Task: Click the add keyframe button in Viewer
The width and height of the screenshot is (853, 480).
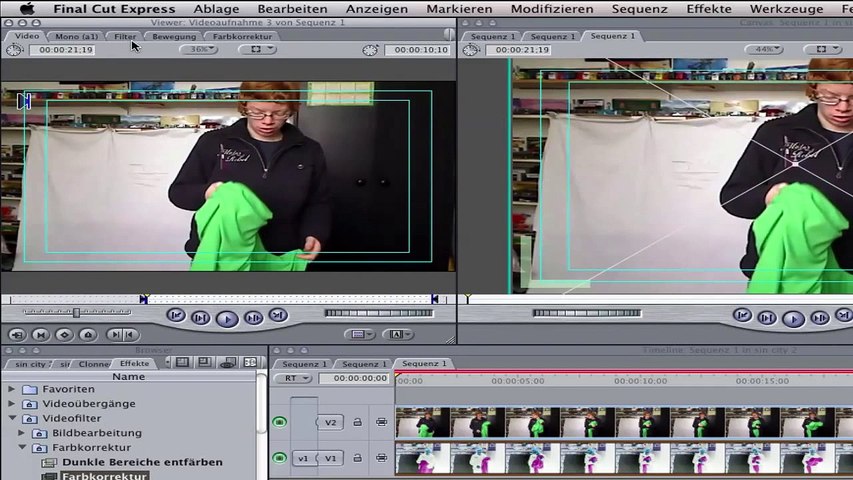Action: coord(64,335)
